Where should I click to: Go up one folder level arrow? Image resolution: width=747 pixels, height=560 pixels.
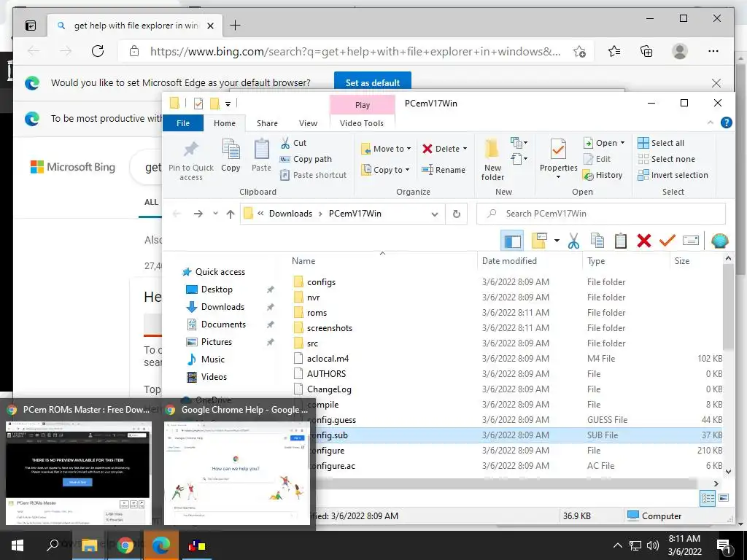click(x=231, y=214)
